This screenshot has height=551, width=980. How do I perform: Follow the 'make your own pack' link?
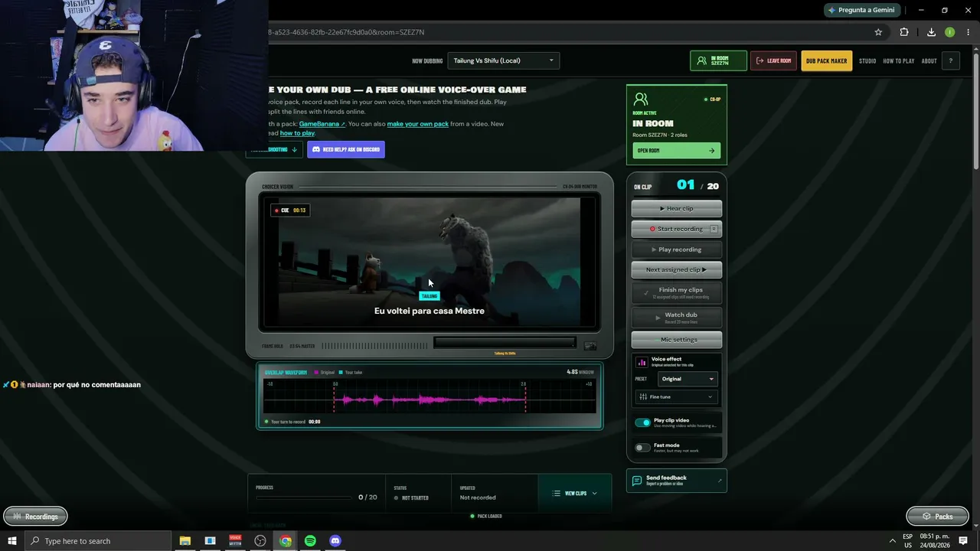click(x=418, y=124)
